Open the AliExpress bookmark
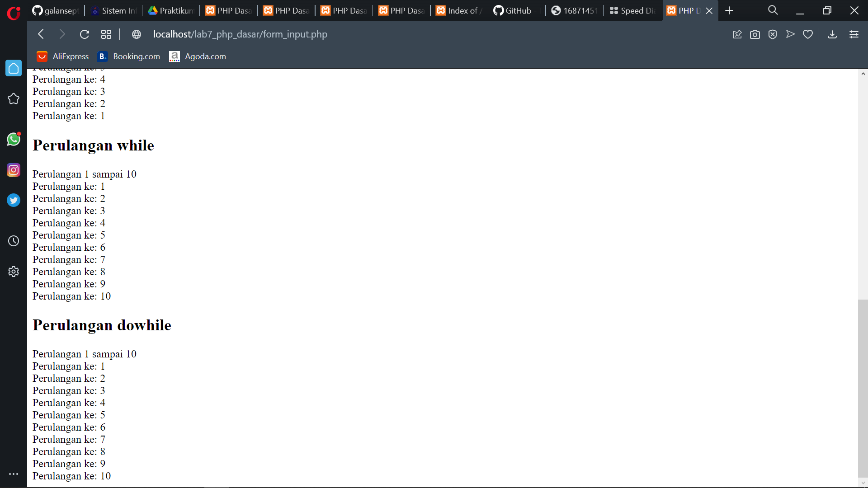This screenshot has width=868, height=488. coord(62,56)
